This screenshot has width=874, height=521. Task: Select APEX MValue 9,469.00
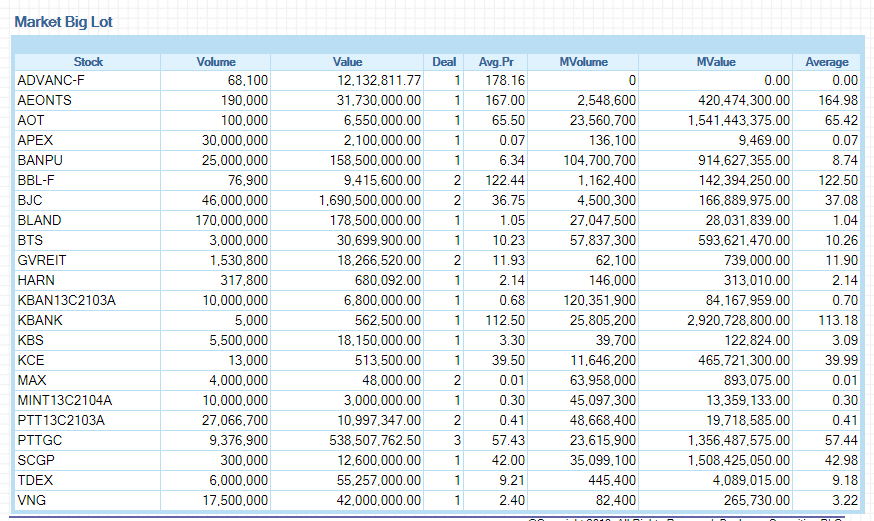tap(764, 140)
